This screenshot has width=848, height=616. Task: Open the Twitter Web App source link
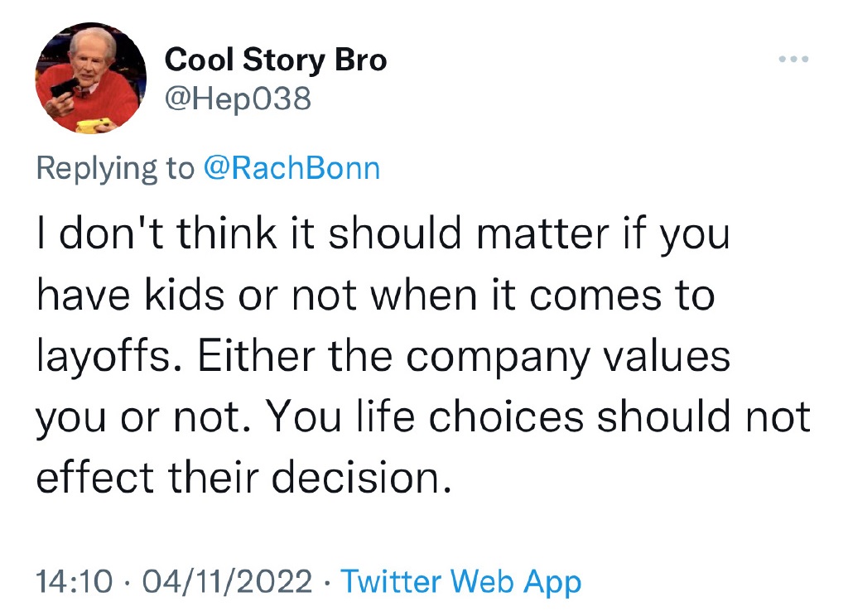coord(461,581)
